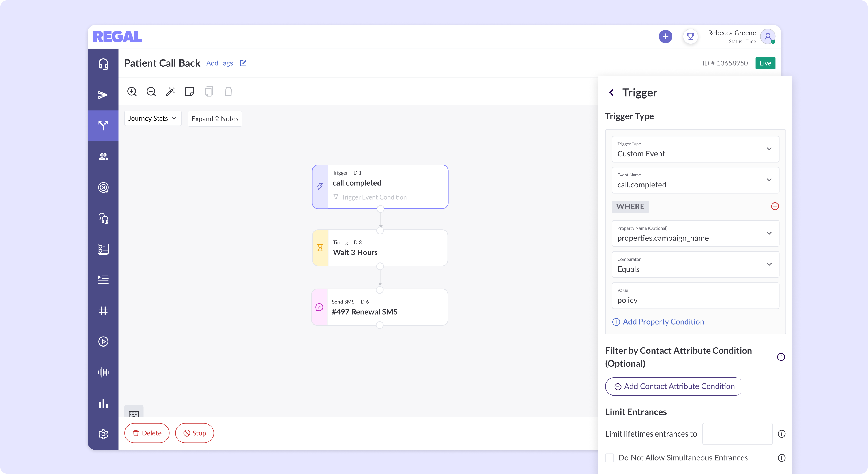Click the ID # 13658950 text
The width and height of the screenshot is (868, 474).
[725, 63]
